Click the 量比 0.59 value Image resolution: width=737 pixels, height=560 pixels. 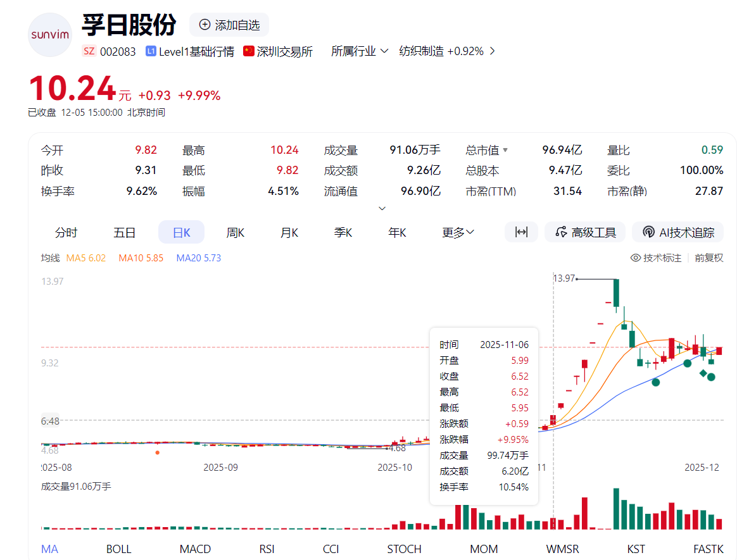[712, 150]
